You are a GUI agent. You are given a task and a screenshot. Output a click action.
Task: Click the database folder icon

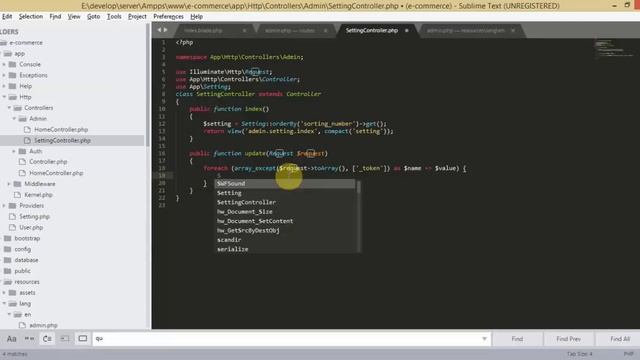point(8,260)
